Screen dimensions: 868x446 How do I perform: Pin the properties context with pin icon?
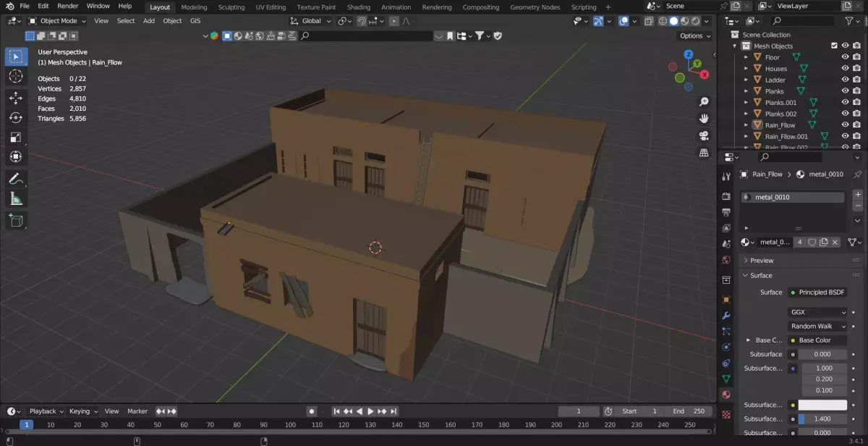point(858,174)
